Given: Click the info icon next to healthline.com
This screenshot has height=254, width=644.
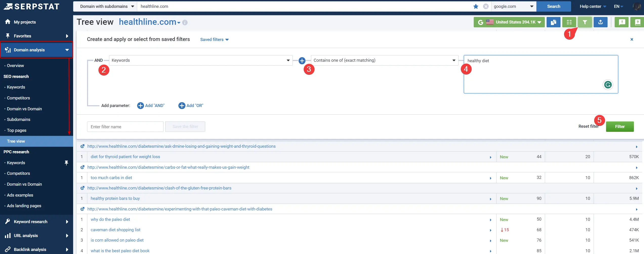Looking at the screenshot, I should [x=185, y=23].
